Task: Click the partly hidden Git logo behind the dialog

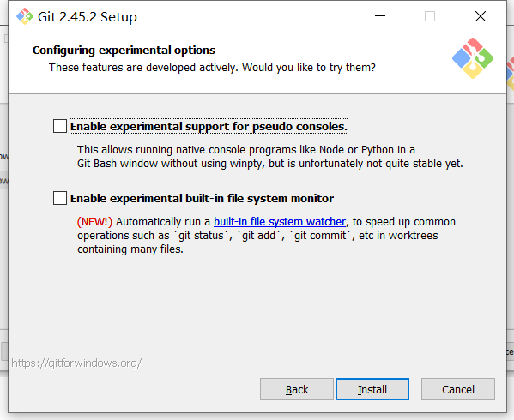Action: click(x=510, y=74)
